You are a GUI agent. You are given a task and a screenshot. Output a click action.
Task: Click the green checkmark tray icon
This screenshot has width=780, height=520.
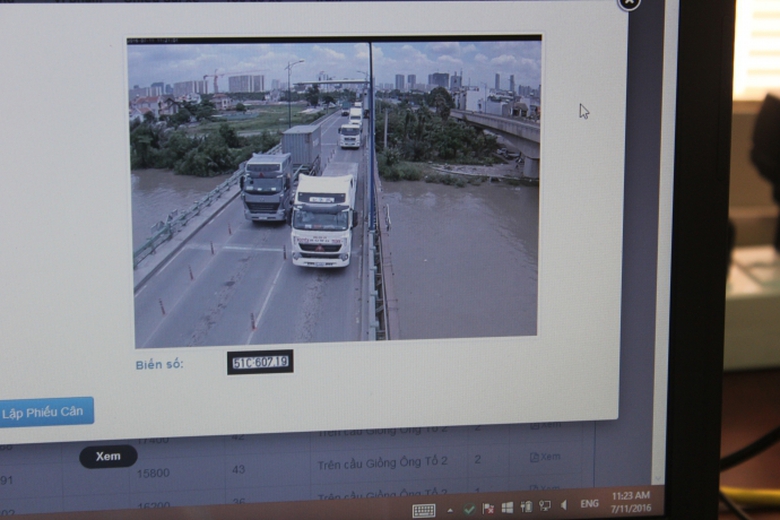469,509
